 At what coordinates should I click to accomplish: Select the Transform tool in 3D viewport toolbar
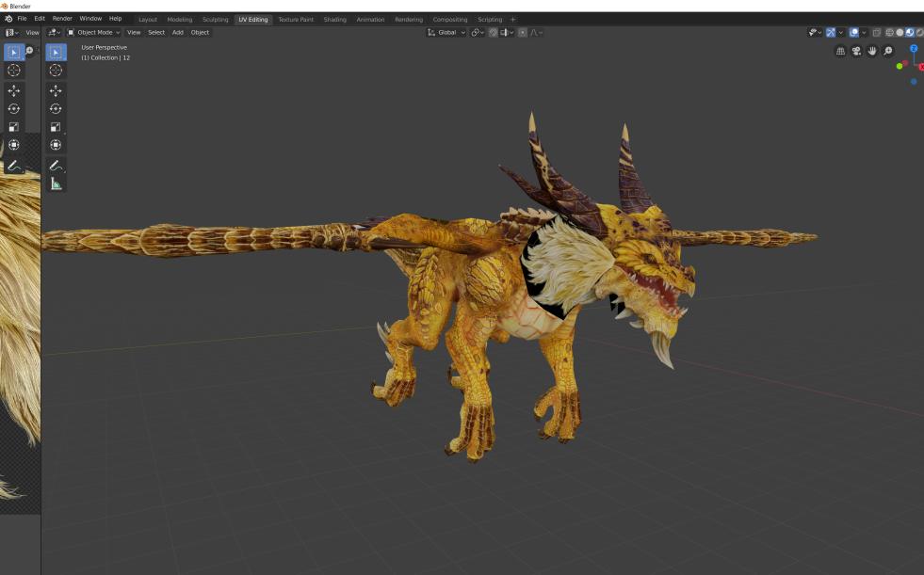coord(56,145)
